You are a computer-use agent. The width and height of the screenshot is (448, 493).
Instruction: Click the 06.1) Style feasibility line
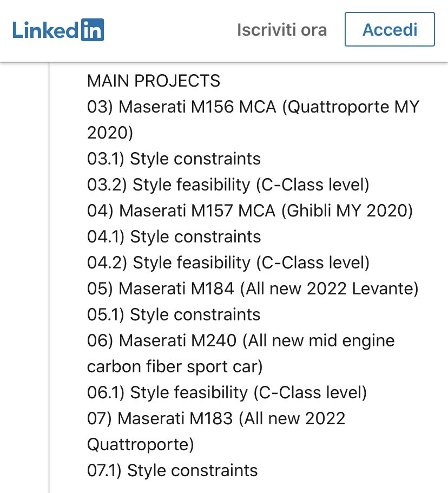point(227,392)
